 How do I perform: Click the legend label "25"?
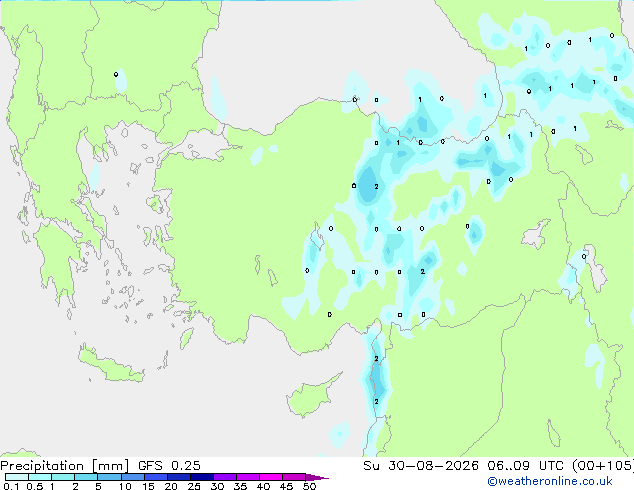pyautogui.click(x=194, y=486)
